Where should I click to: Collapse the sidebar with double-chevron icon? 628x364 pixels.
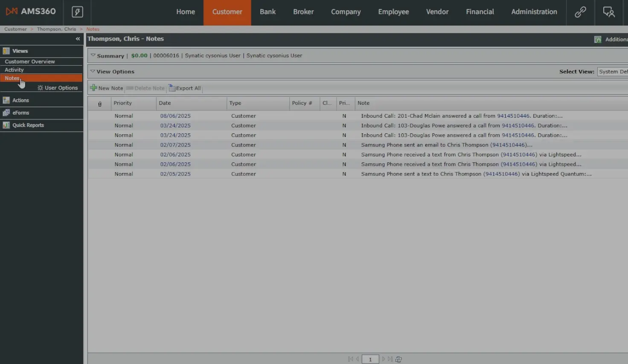[78, 39]
